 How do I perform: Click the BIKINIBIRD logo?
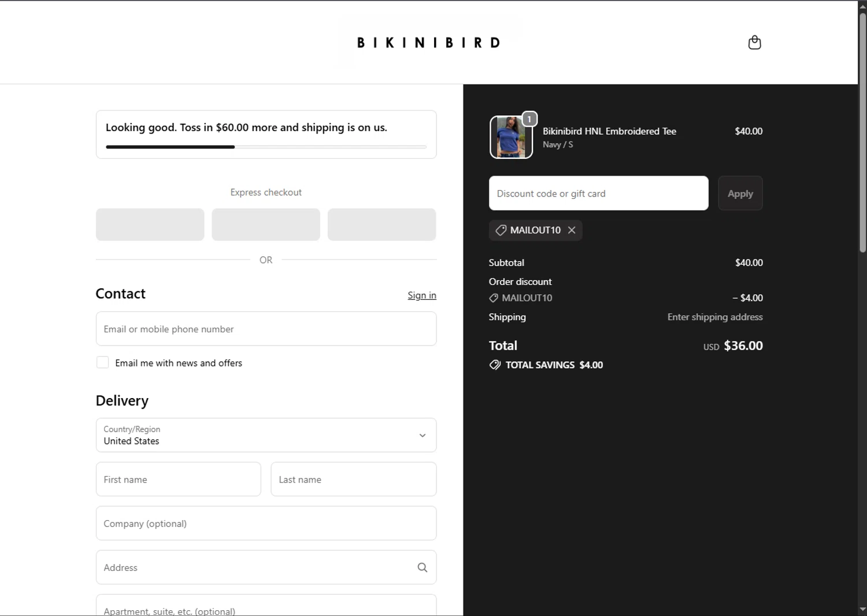click(x=428, y=42)
